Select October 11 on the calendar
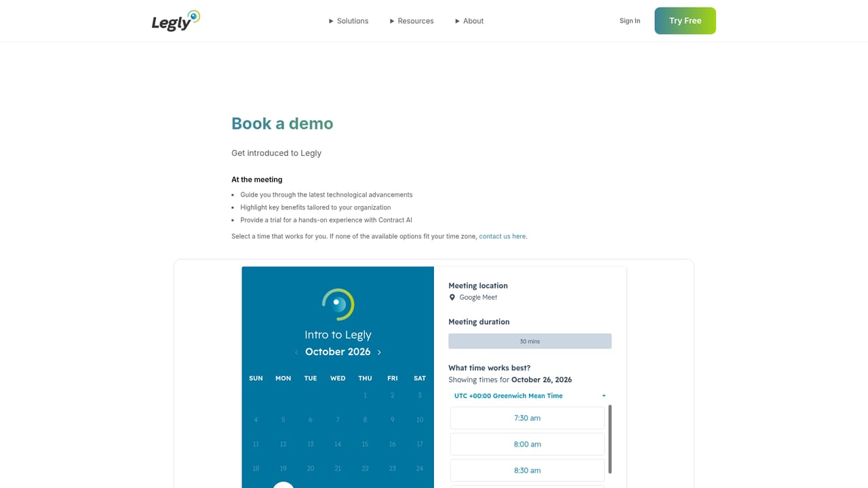The image size is (868, 488). (x=256, y=444)
